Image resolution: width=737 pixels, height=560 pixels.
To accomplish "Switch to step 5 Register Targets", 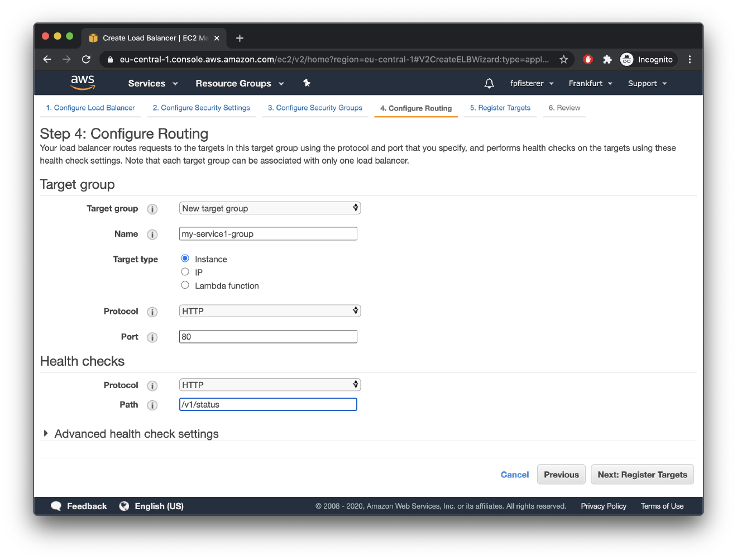I will tap(500, 107).
